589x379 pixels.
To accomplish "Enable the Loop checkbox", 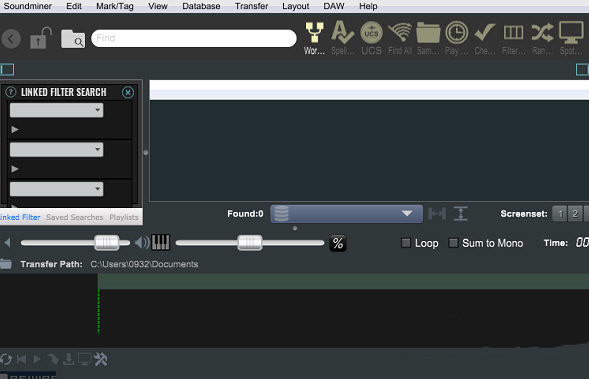I will (406, 243).
